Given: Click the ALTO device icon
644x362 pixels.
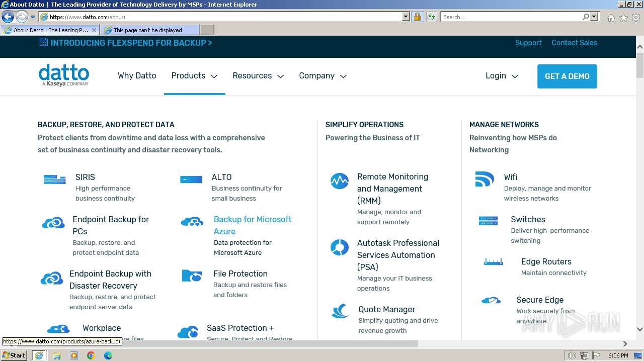Looking at the screenshot, I should [191, 179].
